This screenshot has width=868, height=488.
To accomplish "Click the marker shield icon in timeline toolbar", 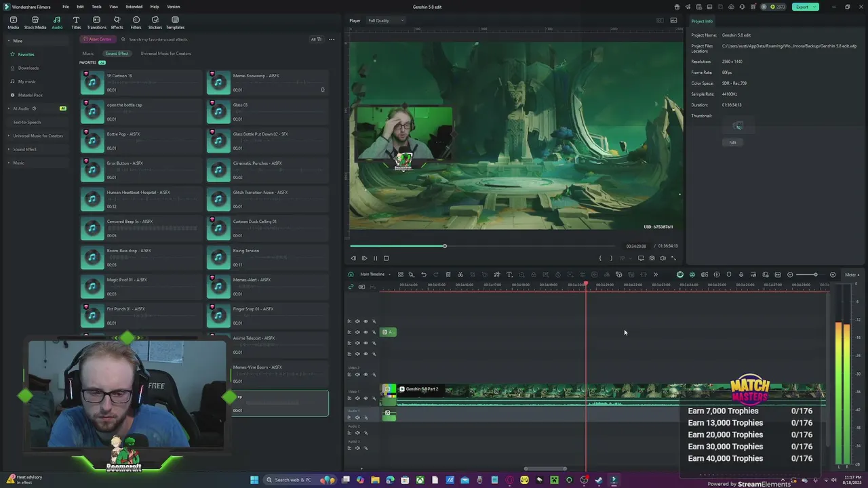I will coord(729,274).
